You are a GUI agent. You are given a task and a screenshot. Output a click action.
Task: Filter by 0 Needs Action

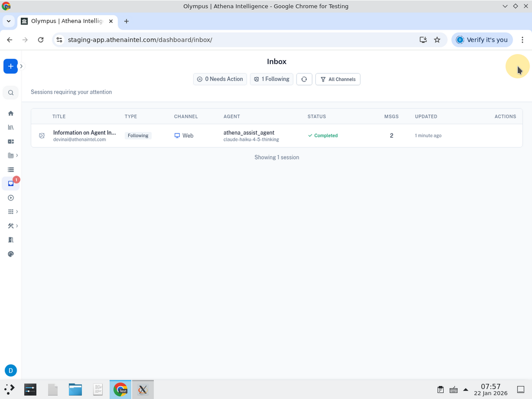click(x=220, y=79)
